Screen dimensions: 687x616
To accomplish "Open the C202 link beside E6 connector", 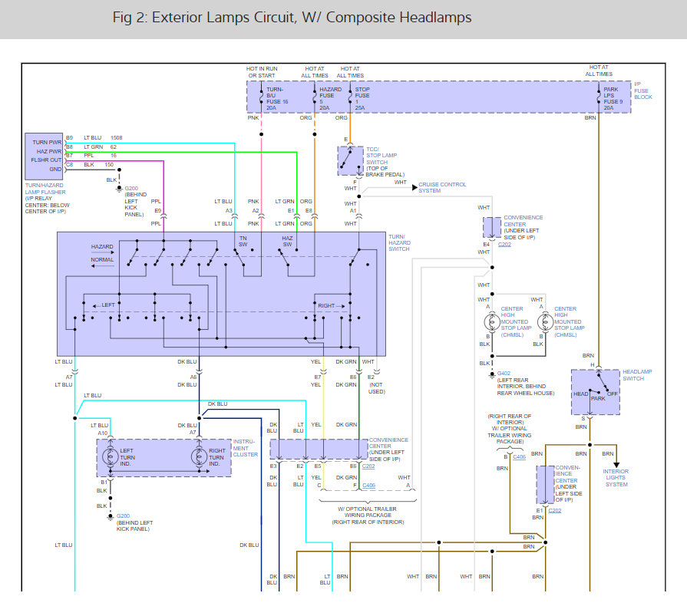I will [368, 466].
